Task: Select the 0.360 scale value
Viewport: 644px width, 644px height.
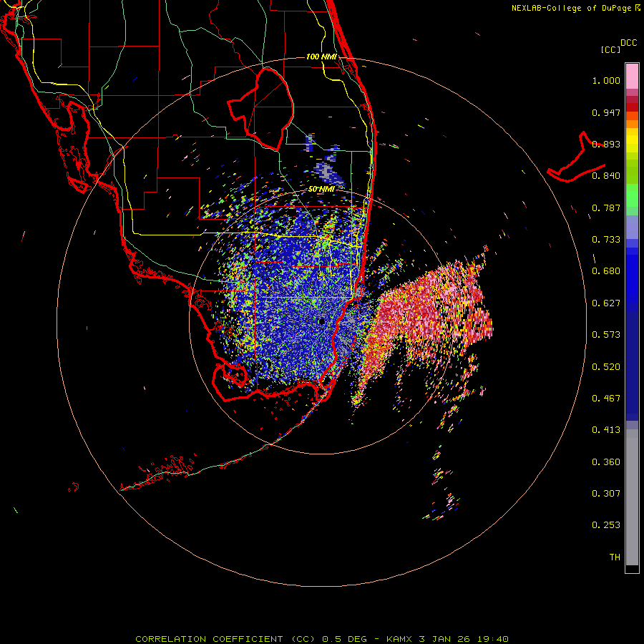Action: tap(606, 462)
